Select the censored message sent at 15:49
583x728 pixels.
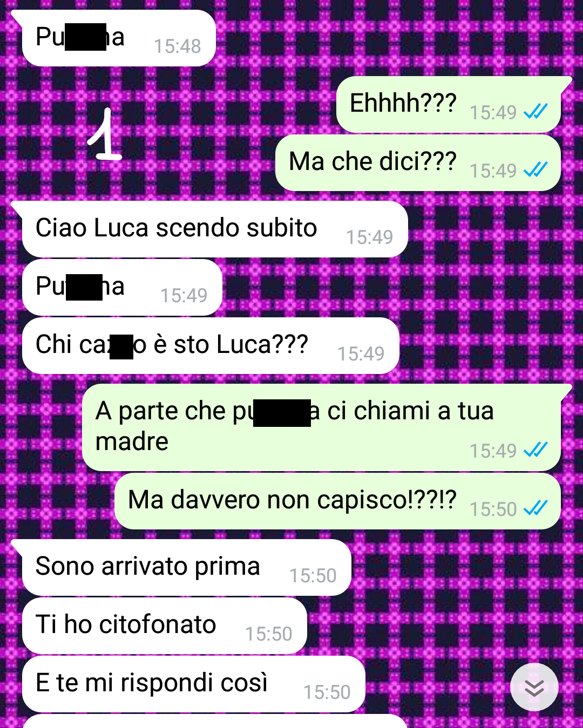point(122,287)
